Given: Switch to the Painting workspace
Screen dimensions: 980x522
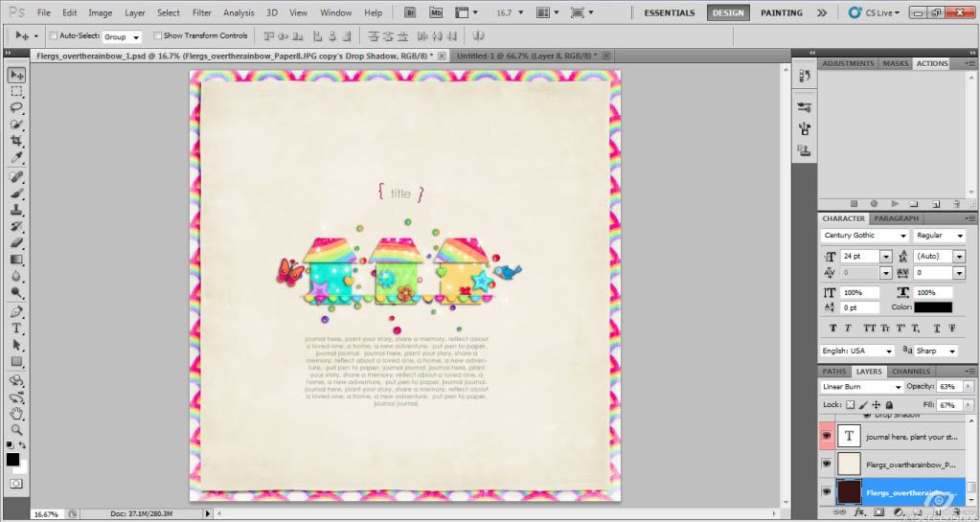Looking at the screenshot, I should pos(781,12).
